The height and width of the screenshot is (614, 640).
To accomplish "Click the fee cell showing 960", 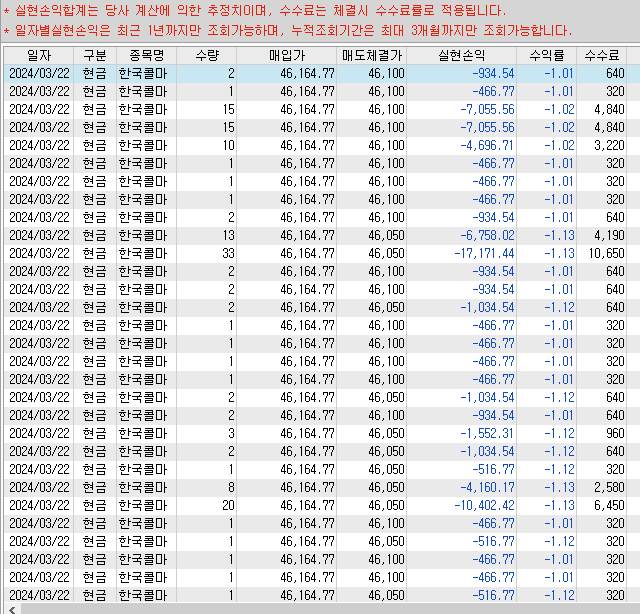I will (x=602, y=434).
